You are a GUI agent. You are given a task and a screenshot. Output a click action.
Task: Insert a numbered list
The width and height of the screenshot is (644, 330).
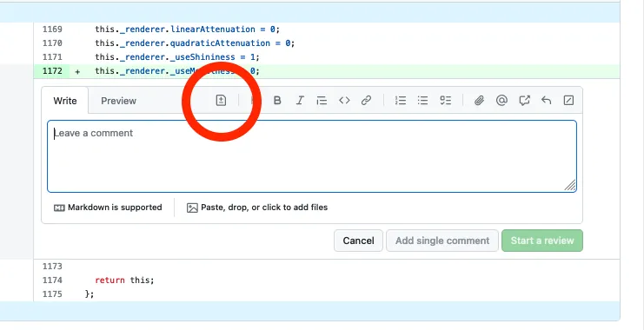[x=401, y=100]
